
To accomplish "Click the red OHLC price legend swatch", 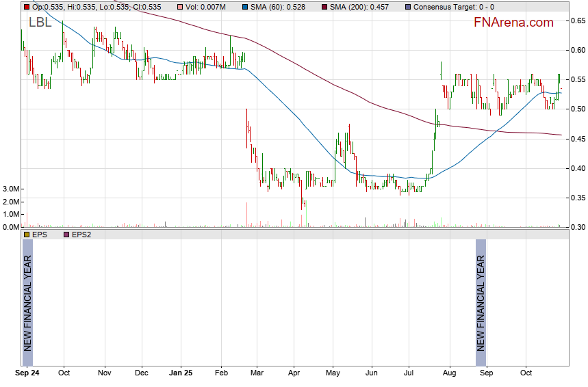I will pyautogui.click(x=27, y=6).
